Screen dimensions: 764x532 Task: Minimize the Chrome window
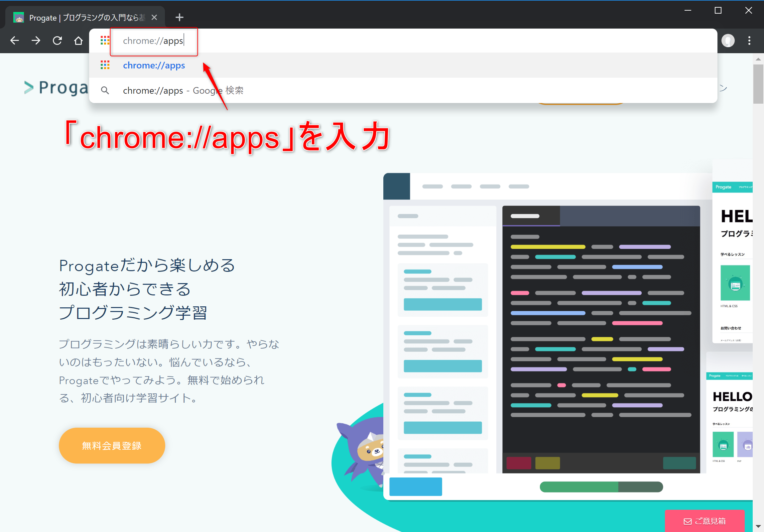point(688,11)
